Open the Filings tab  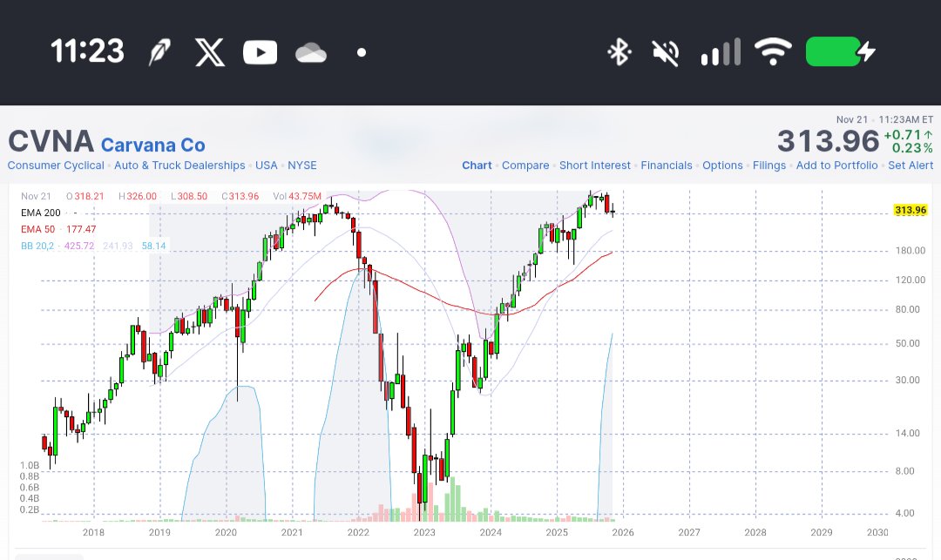[769, 165]
